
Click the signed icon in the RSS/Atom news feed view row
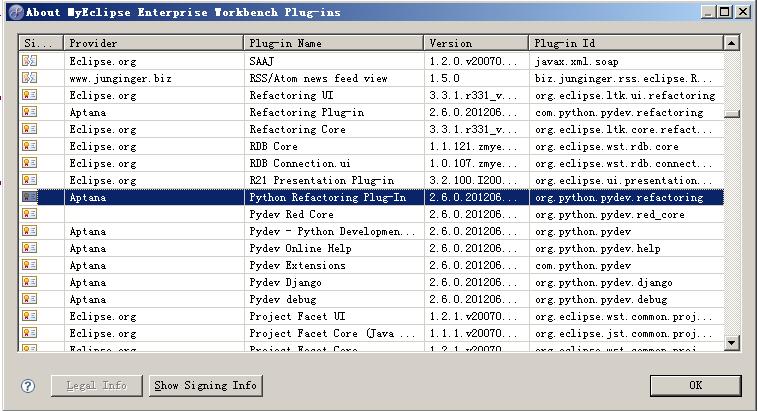click(x=29, y=77)
